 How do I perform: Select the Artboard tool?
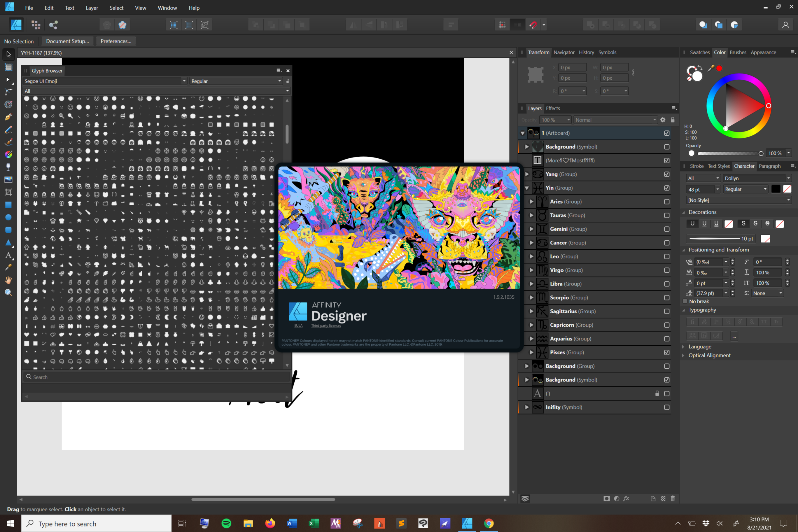click(x=8, y=67)
